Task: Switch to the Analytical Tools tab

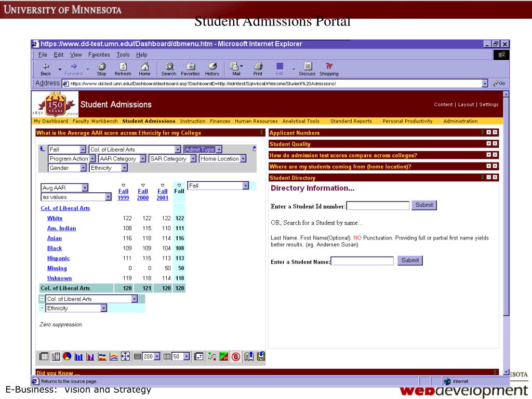Action: (301, 121)
